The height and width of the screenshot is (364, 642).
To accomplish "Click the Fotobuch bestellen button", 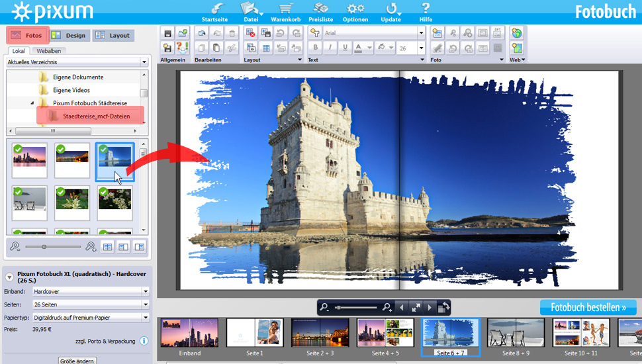I will (588, 308).
